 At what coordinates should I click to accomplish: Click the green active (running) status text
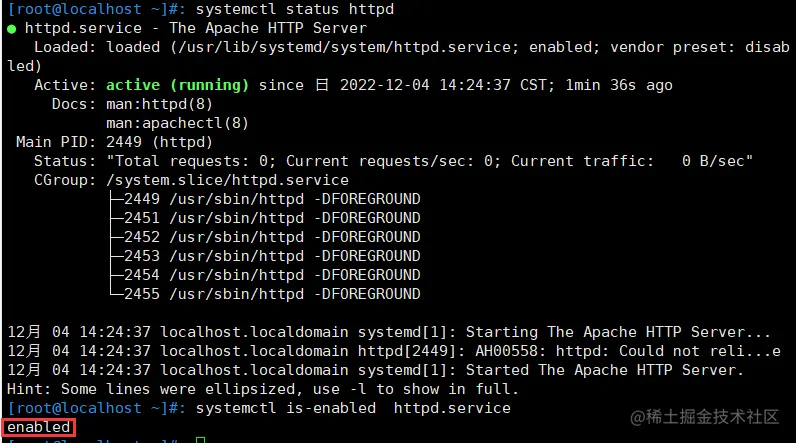178,85
